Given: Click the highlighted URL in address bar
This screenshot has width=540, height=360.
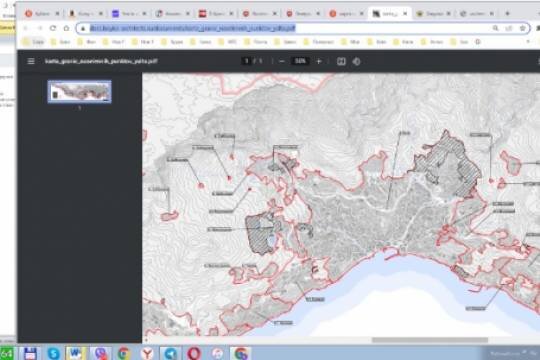Looking at the screenshot, I should click(x=193, y=28).
